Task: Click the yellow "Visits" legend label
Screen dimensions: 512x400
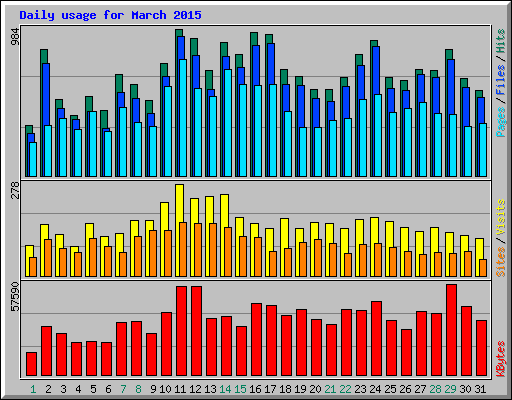Action: [x=500, y=217]
